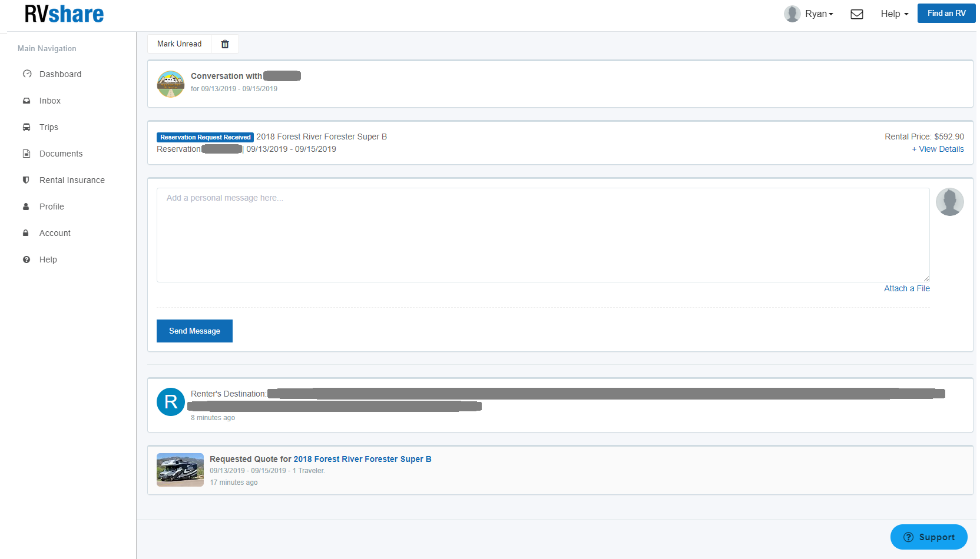Open Help in the sidebar navigation

48,259
